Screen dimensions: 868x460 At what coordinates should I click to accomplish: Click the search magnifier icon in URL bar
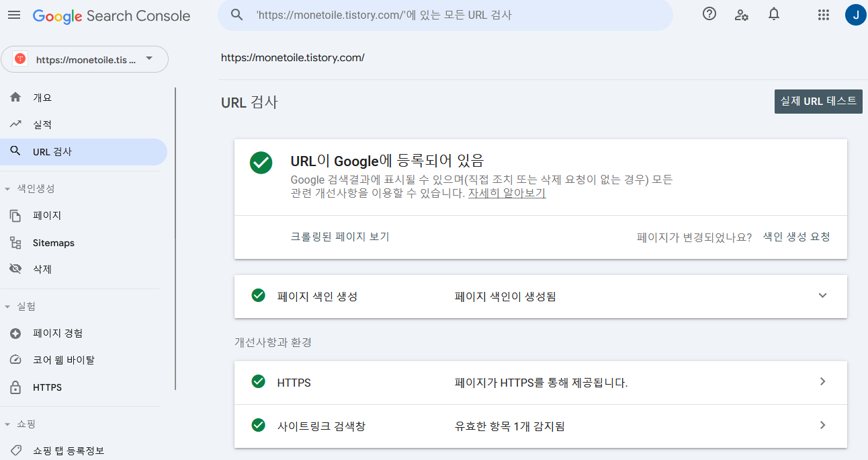(236, 15)
